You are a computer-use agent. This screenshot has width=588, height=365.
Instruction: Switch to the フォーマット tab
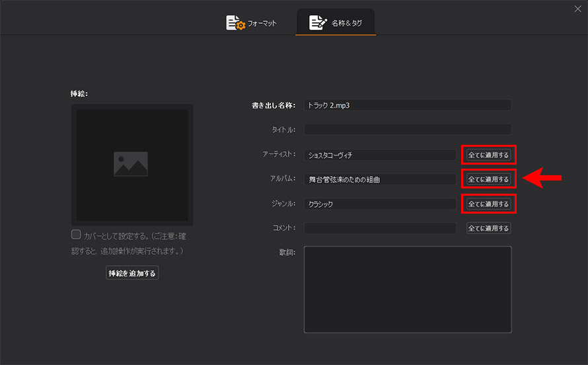(251, 23)
